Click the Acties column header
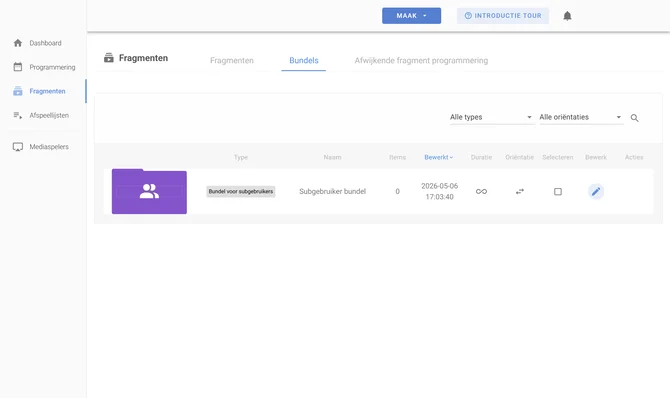 634,157
